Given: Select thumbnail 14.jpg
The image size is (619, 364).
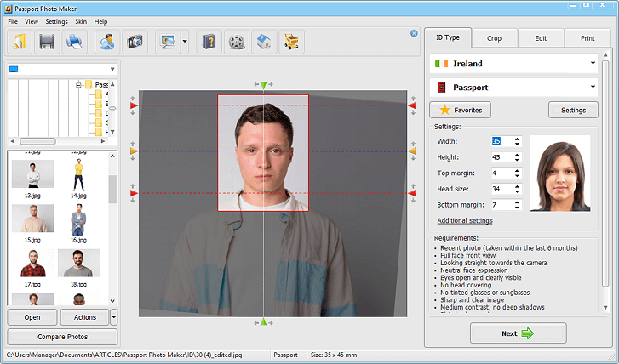Looking at the screenshot, I should (x=78, y=179).
